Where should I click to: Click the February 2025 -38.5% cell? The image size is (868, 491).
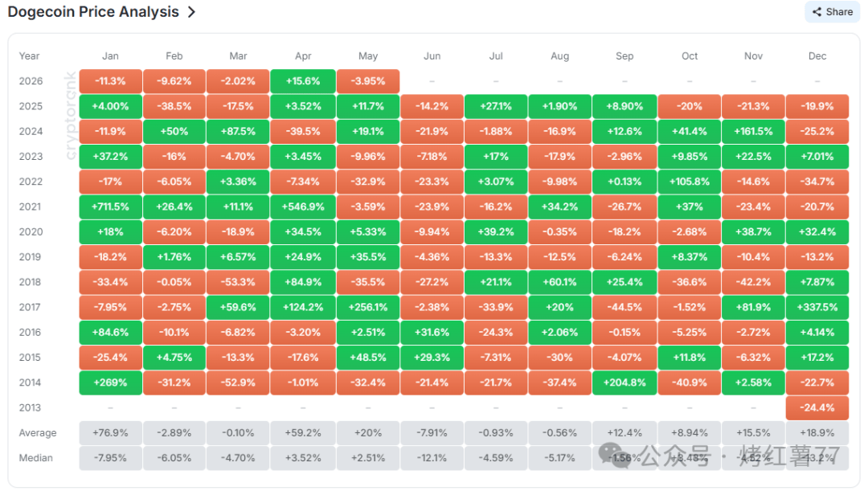coord(174,106)
